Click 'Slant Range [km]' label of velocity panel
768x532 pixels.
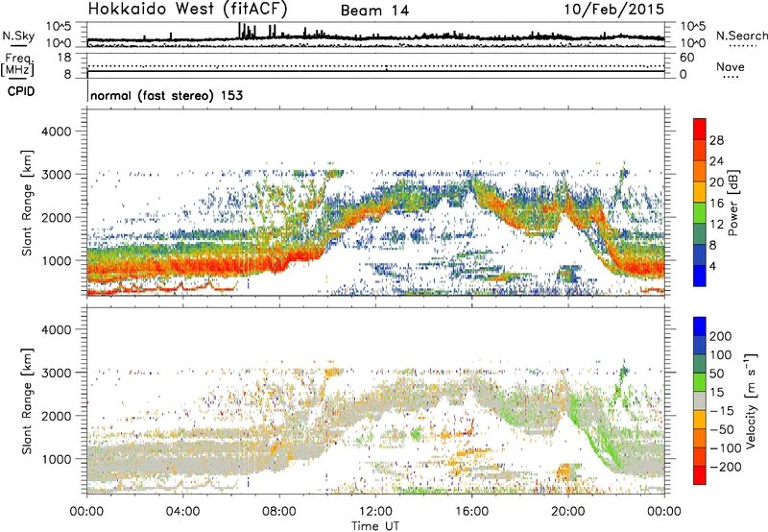coord(27,401)
